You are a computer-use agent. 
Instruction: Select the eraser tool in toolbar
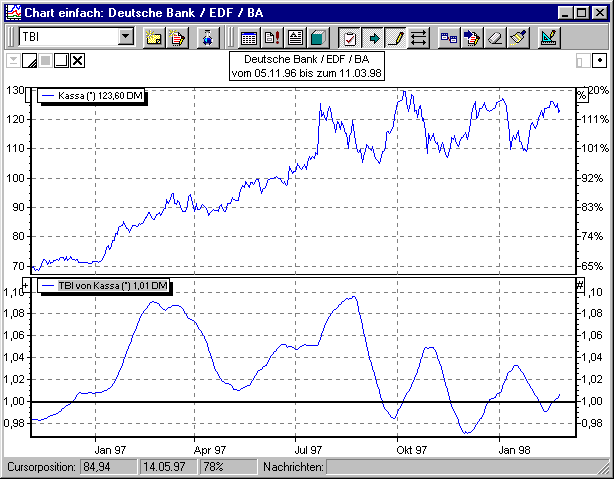(x=493, y=38)
